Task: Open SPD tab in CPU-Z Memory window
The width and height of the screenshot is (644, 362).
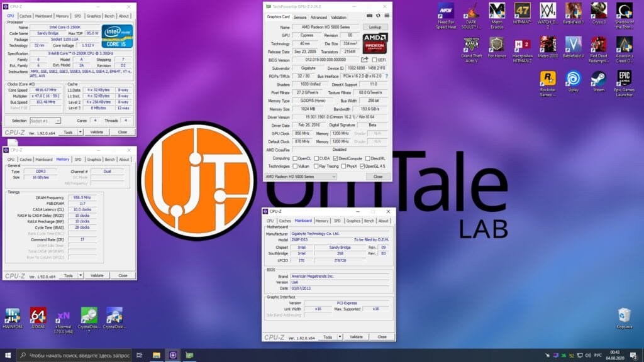Action: 78,159
